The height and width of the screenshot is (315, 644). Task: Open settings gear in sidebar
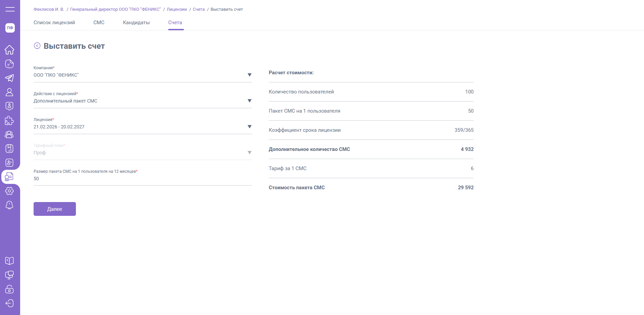pyautogui.click(x=9, y=191)
